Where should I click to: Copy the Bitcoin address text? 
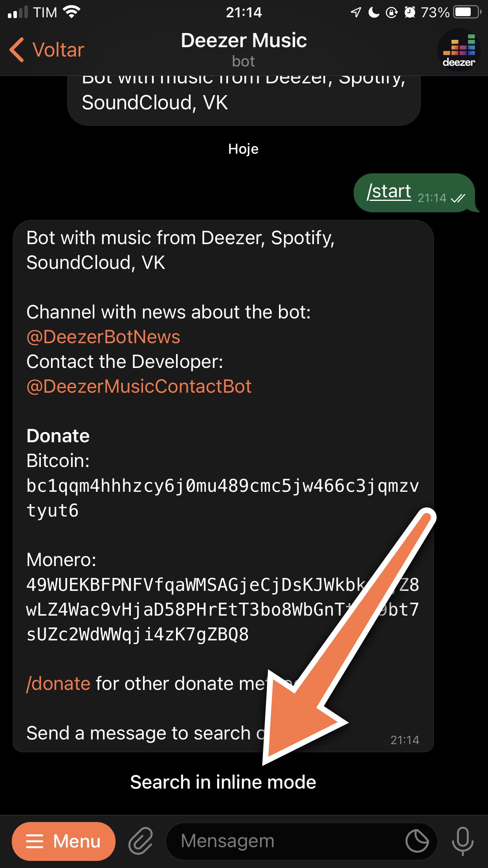(x=222, y=498)
